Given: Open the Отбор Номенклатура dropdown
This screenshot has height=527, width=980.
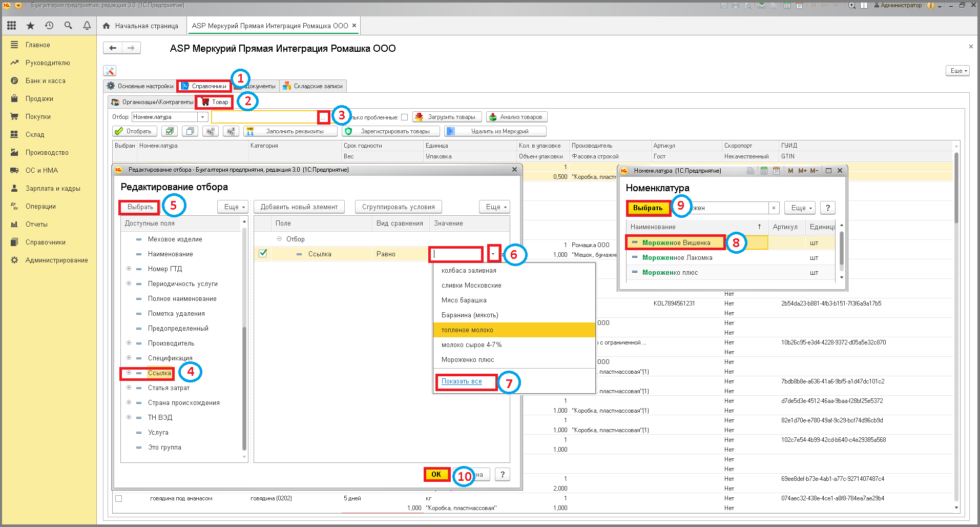Looking at the screenshot, I should 203,117.
